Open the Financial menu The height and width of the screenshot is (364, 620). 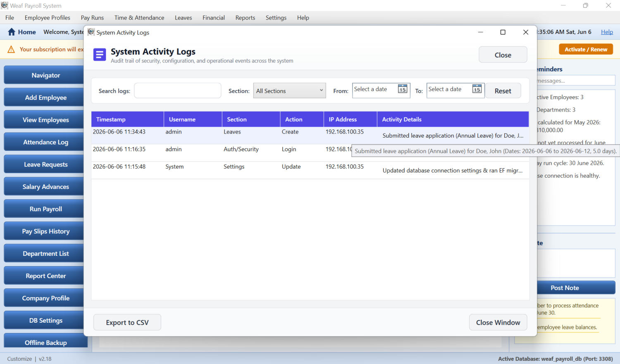[214, 18]
